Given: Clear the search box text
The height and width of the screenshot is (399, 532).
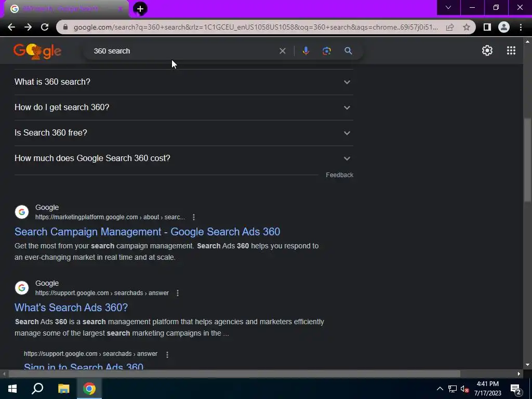Looking at the screenshot, I should (282, 51).
